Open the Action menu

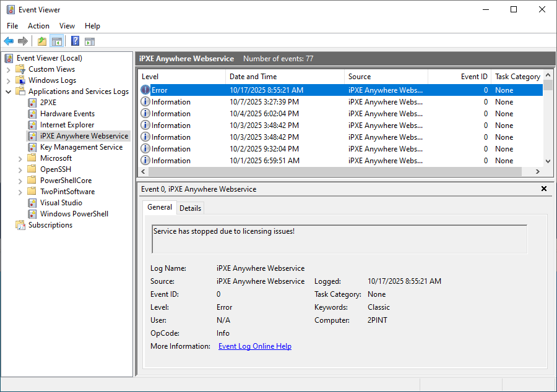point(38,26)
